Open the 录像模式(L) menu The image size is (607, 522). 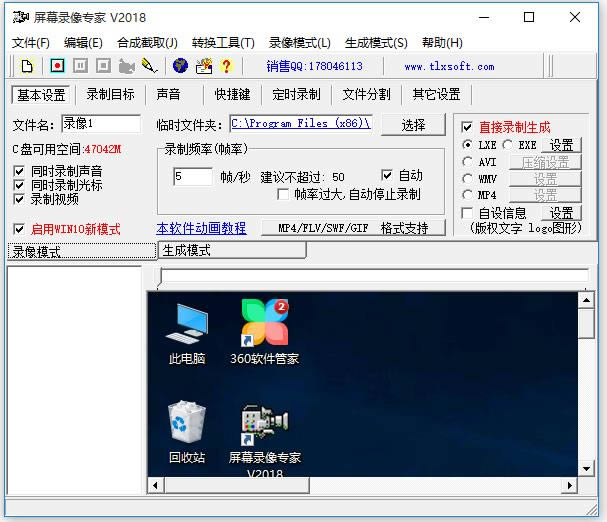click(x=300, y=43)
